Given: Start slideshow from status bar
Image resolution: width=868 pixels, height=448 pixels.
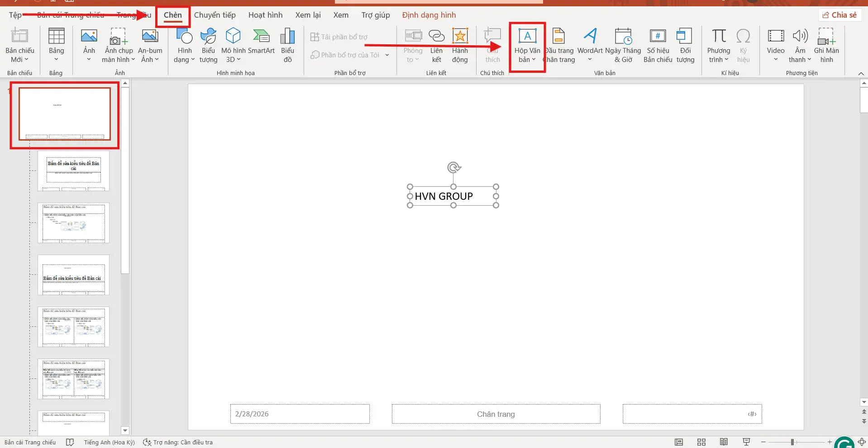Looking at the screenshot, I should (x=746, y=442).
